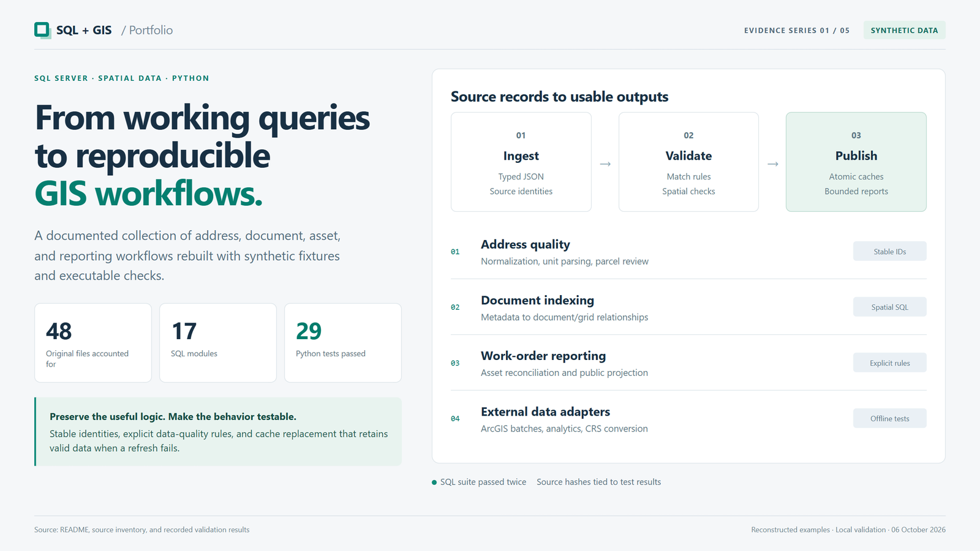Screen dimensions: 980x551
Task: Select the Validate step card
Action: click(688, 162)
